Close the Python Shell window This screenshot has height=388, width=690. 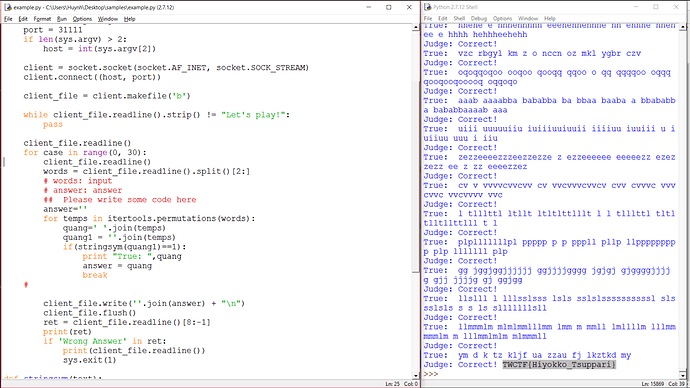click(x=676, y=7)
